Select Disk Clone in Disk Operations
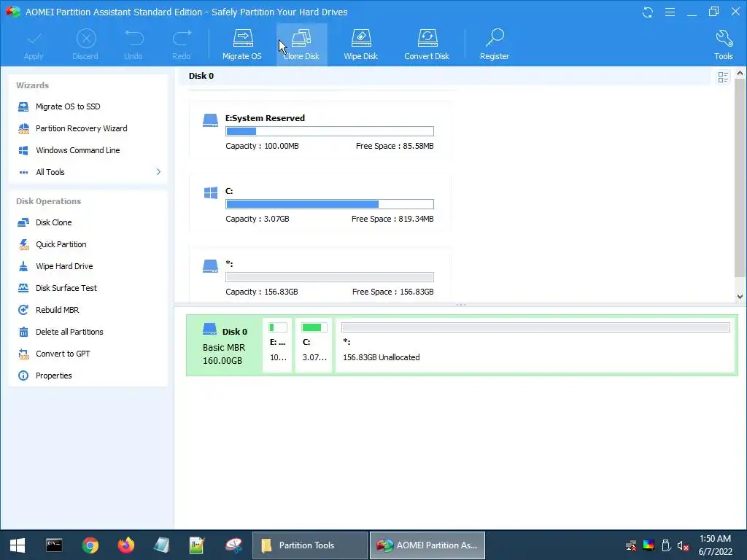 click(x=53, y=222)
